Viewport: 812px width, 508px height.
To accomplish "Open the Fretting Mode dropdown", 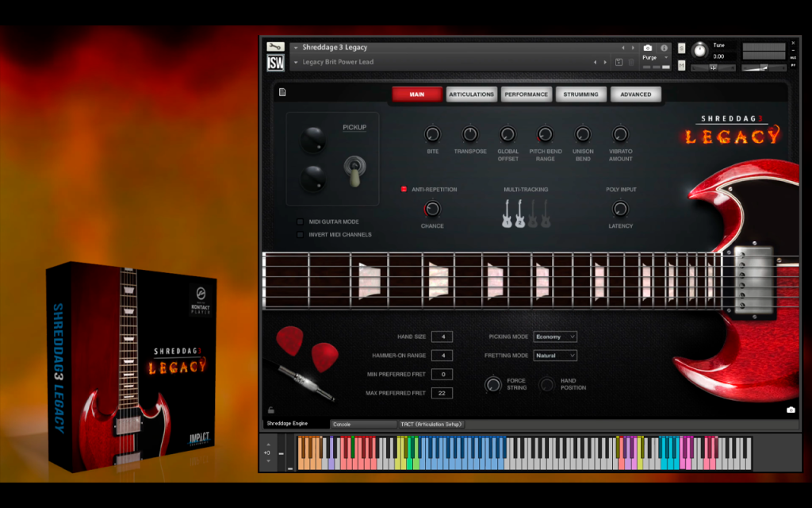I will coord(555,356).
